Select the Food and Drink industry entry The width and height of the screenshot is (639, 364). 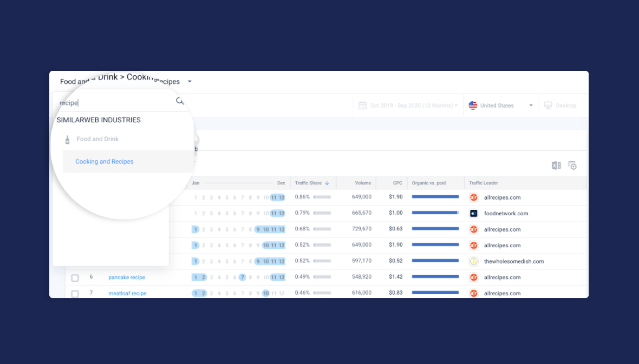click(x=97, y=139)
